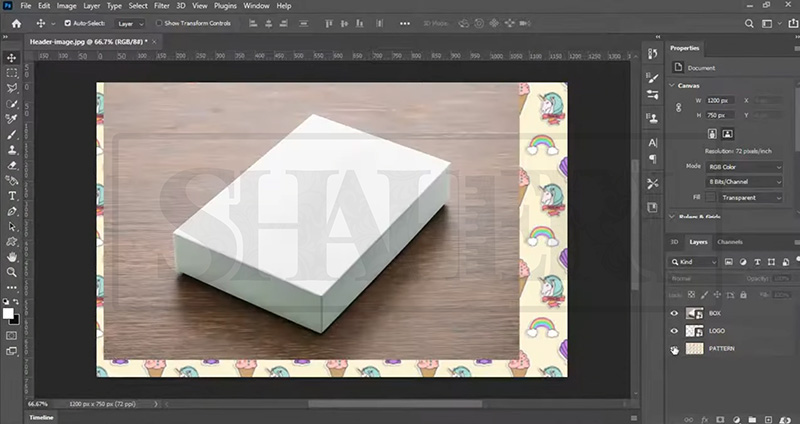
Task: Choose landscape canvas orientation icon
Action: click(x=727, y=132)
